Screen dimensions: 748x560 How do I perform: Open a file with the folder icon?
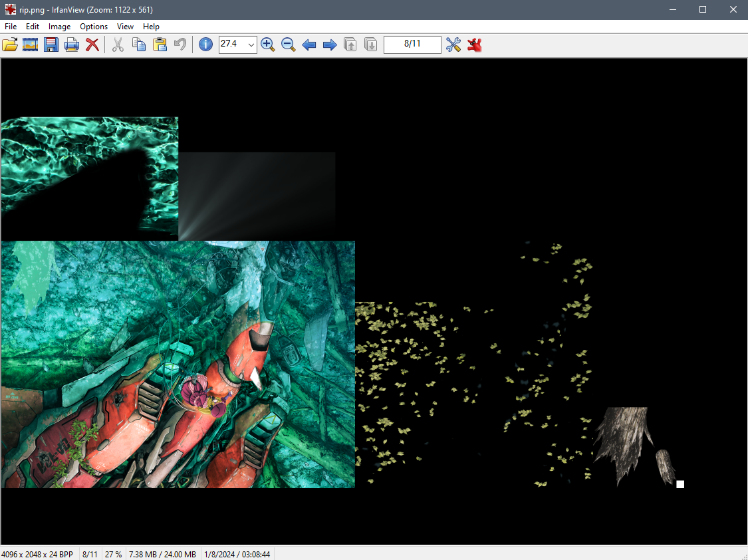click(x=10, y=45)
